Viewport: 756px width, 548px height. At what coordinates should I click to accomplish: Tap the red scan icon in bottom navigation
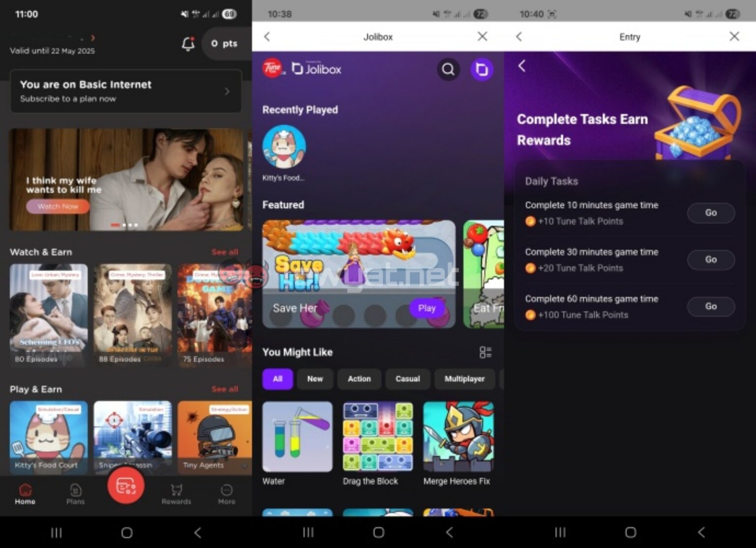tap(126, 486)
